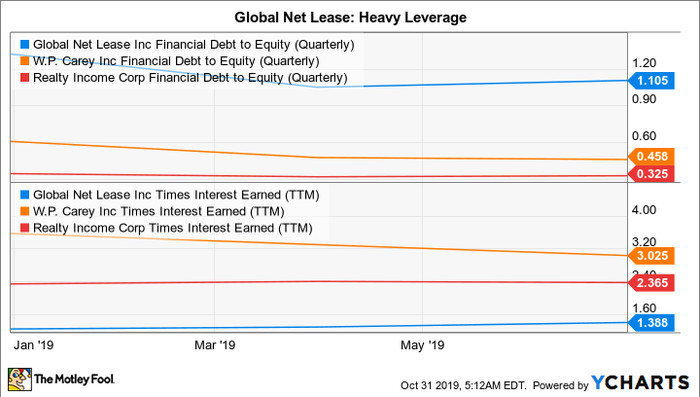The height and width of the screenshot is (397, 700).
Task: Click orange W.P. Carey debt legend swatch
Action: (x=25, y=61)
